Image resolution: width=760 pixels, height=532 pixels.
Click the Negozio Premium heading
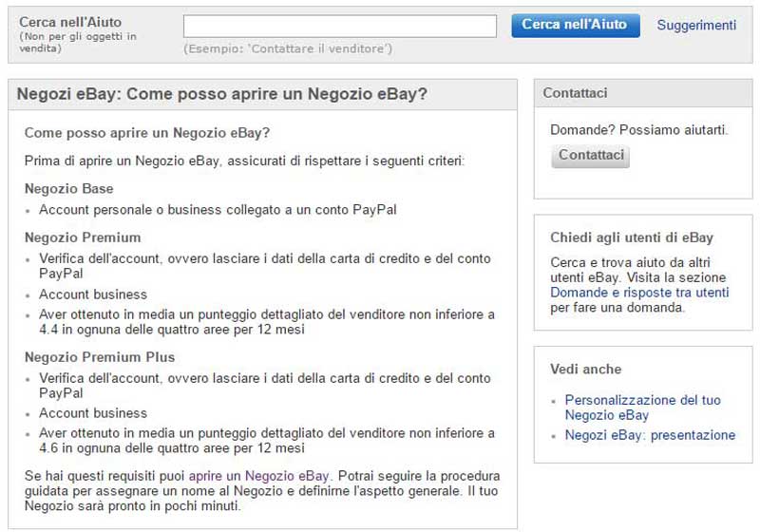tap(83, 237)
